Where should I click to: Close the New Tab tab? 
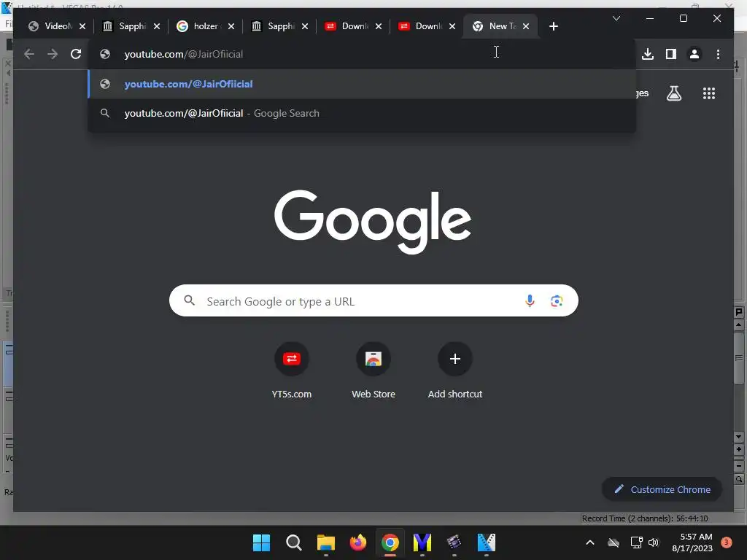click(x=526, y=26)
